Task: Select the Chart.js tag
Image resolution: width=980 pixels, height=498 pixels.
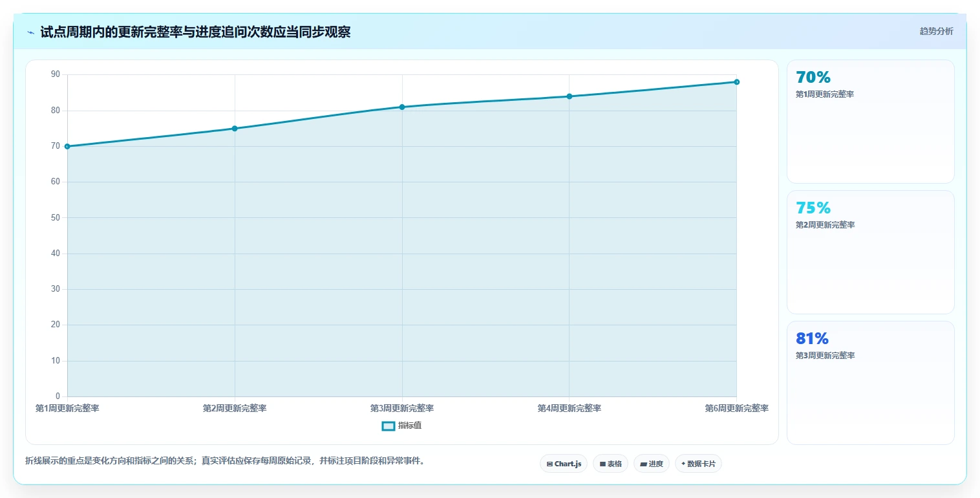Action: click(x=564, y=464)
